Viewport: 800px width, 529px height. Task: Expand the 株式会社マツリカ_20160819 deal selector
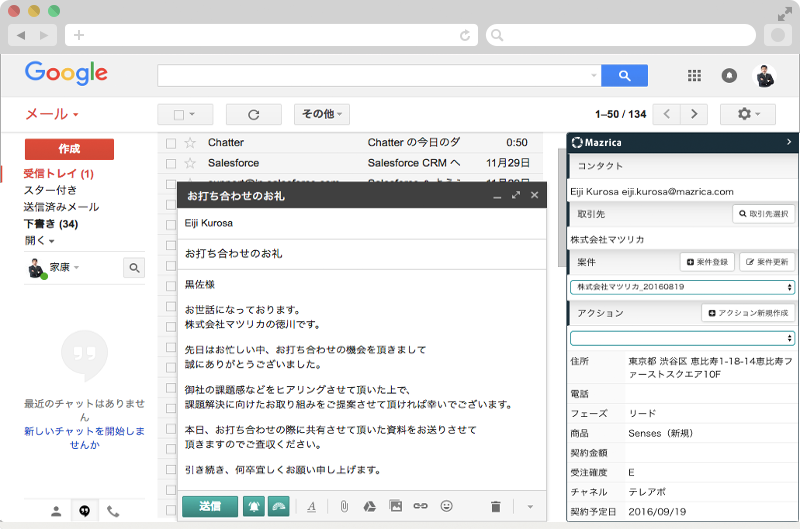point(682,287)
